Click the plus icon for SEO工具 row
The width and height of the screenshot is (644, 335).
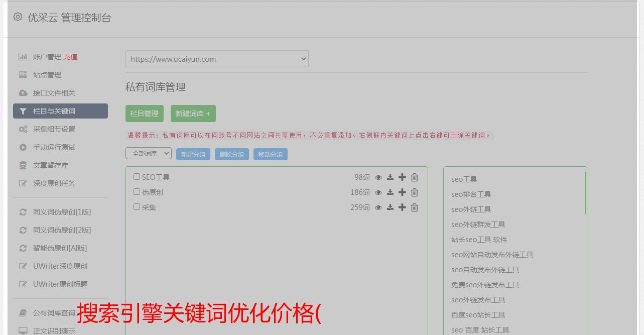click(x=402, y=177)
